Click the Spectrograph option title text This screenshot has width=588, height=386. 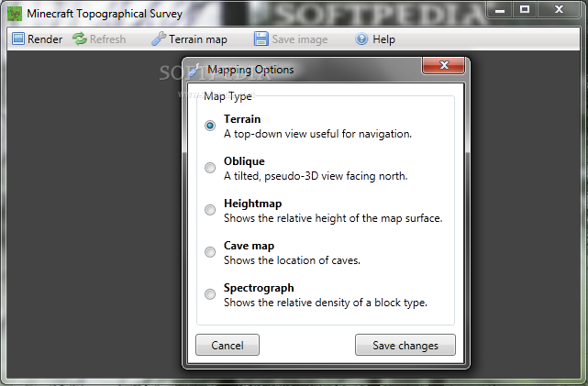[259, 288]
